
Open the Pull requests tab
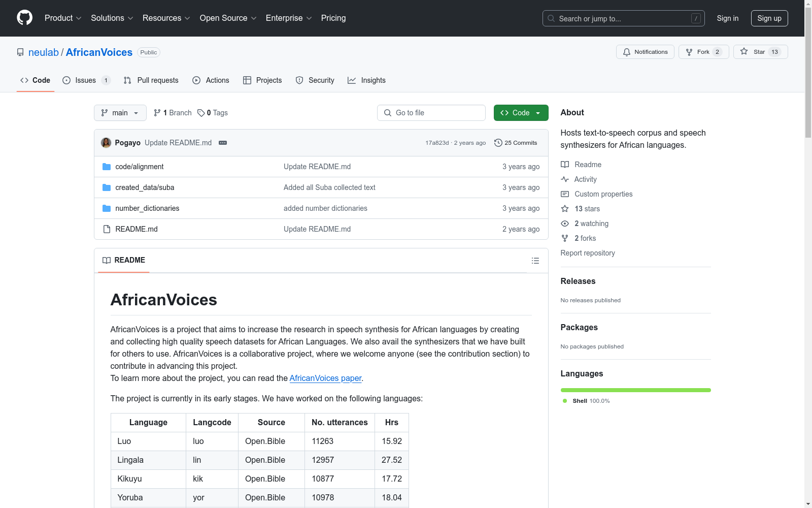tap(151, 80)
